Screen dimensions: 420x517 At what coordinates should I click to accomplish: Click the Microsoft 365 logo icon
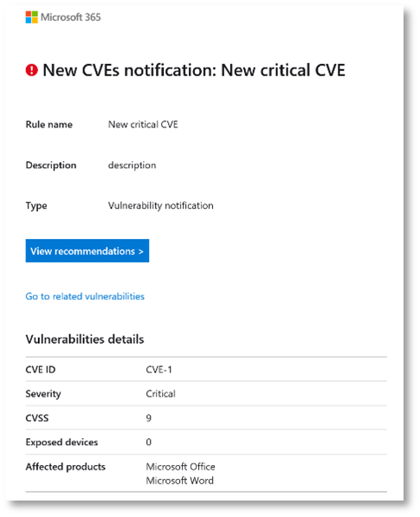coord(32,17)
